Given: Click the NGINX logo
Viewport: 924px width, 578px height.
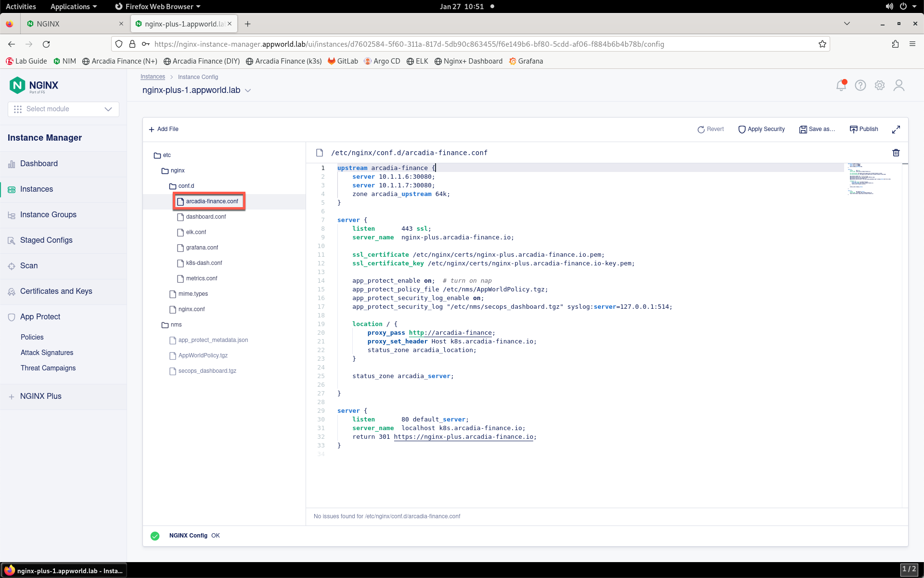Looking at the screenshot, I should pyautogui.click(x=34, y=85).
